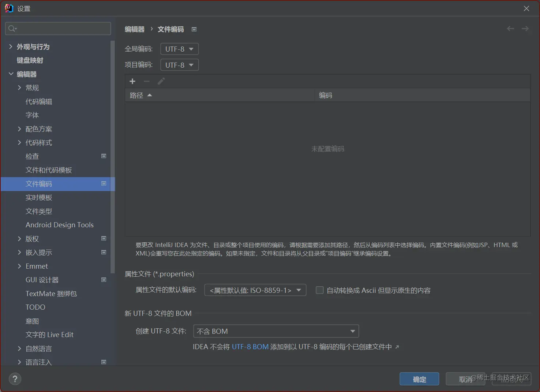The width and height of the screenshot is (540, 392).
Task: Click the UTF-8 BOM blue link
Action: (x=250, y=346)
